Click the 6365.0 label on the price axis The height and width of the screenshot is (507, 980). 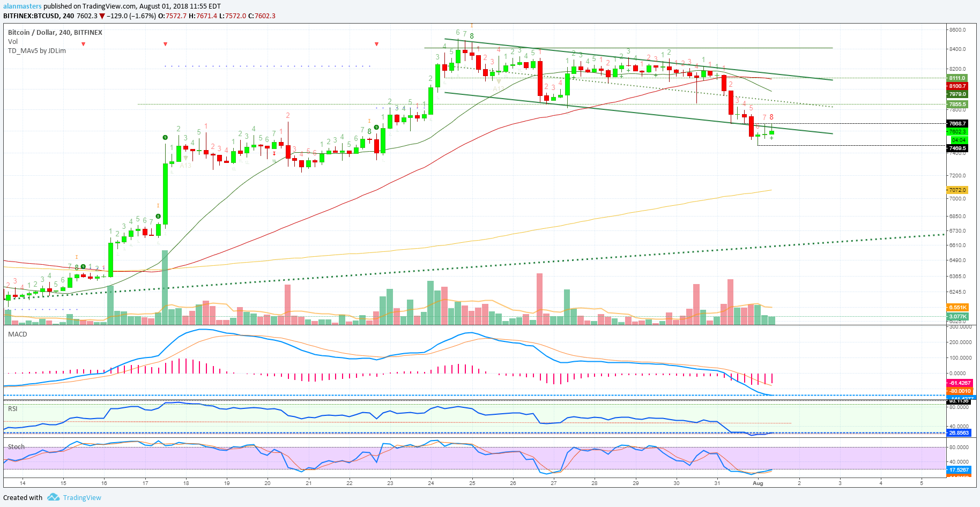(957, 276)
